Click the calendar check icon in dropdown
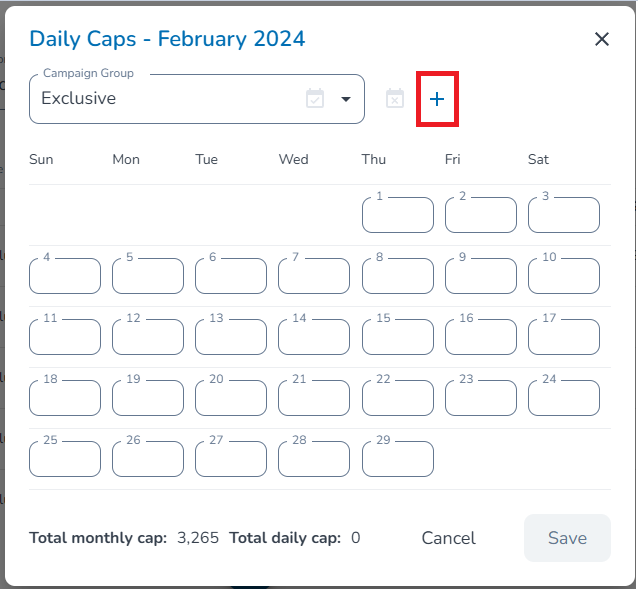The image size is (638, 590). pos(315,98)
